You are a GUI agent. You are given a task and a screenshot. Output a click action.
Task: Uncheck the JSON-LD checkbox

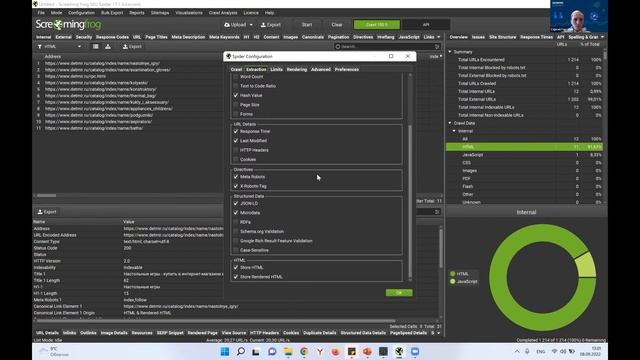(236, 203)
